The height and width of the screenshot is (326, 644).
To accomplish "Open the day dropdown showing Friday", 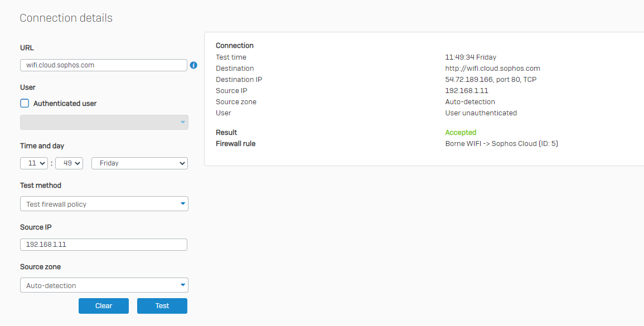I will (x=139, y=163).
